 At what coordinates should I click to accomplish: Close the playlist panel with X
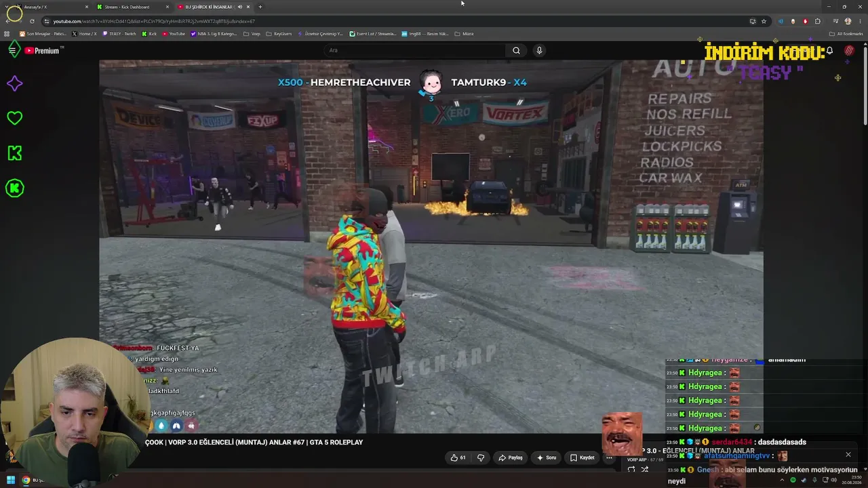pos(848,454)
